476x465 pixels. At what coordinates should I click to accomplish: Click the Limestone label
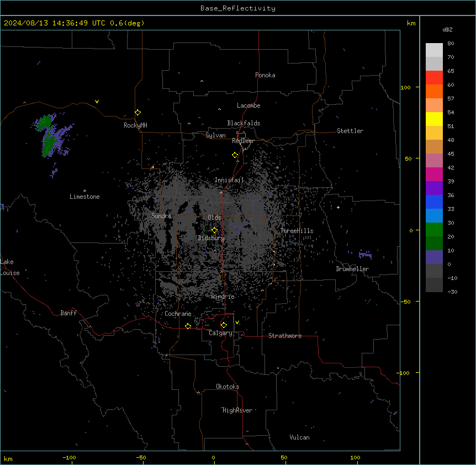click(84, 197)
